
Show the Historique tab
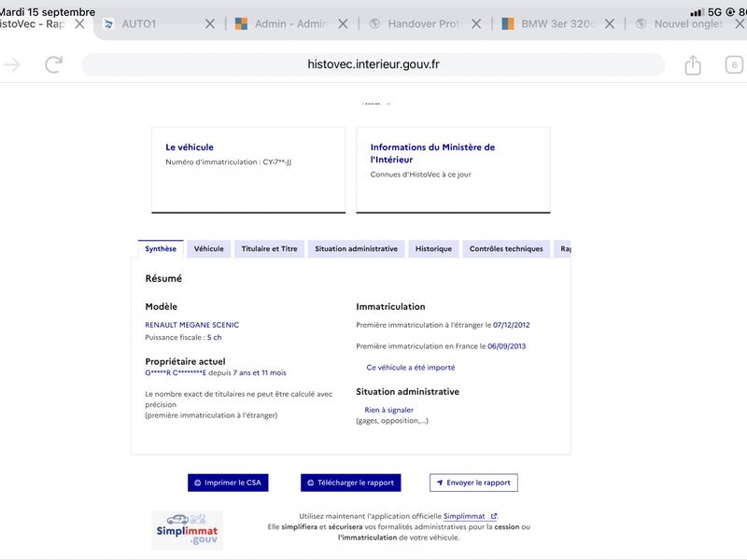point(433,248)
